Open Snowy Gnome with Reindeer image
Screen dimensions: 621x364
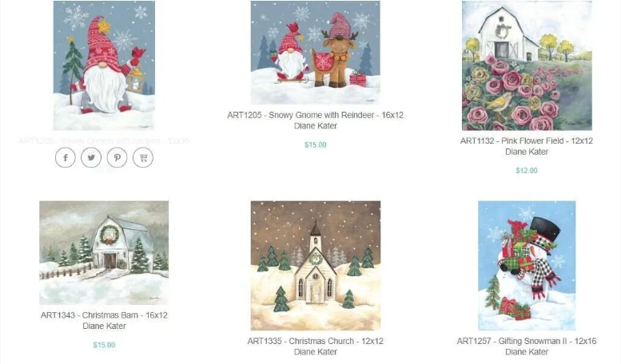pyautogui.click(x=315, y=53)
